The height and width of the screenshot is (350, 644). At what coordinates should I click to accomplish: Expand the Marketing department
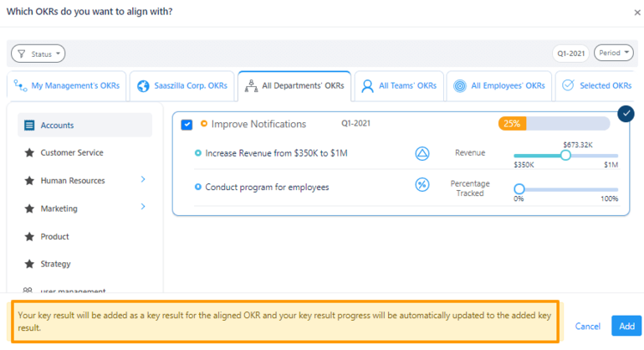143,207
